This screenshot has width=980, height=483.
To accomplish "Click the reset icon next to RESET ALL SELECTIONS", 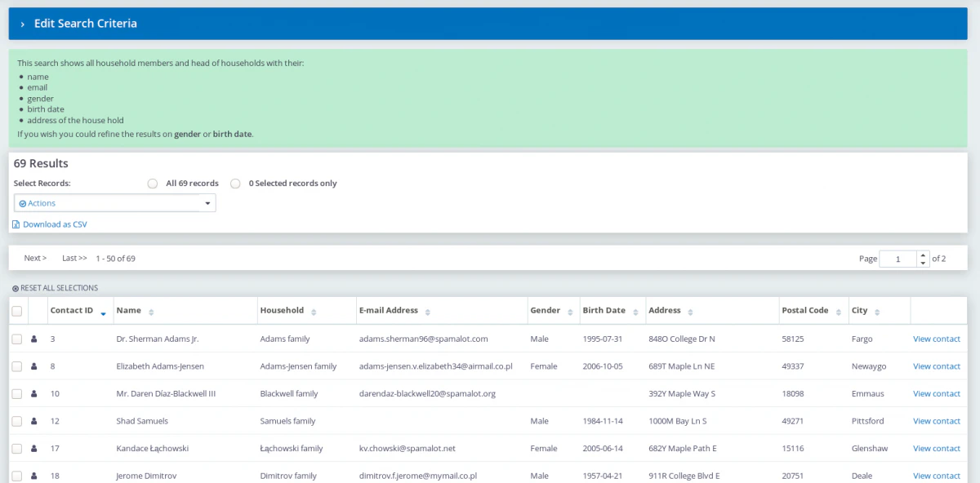I will pos(16,288).
